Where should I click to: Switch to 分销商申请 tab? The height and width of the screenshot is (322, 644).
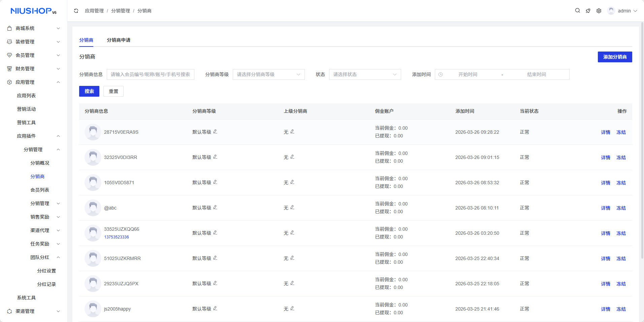tap(119, 40)
